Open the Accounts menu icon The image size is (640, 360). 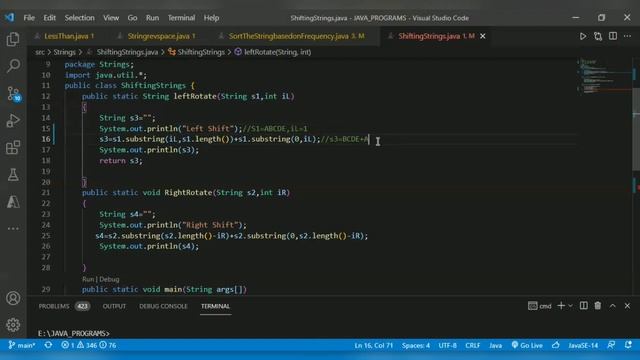[x=13, y=298]
